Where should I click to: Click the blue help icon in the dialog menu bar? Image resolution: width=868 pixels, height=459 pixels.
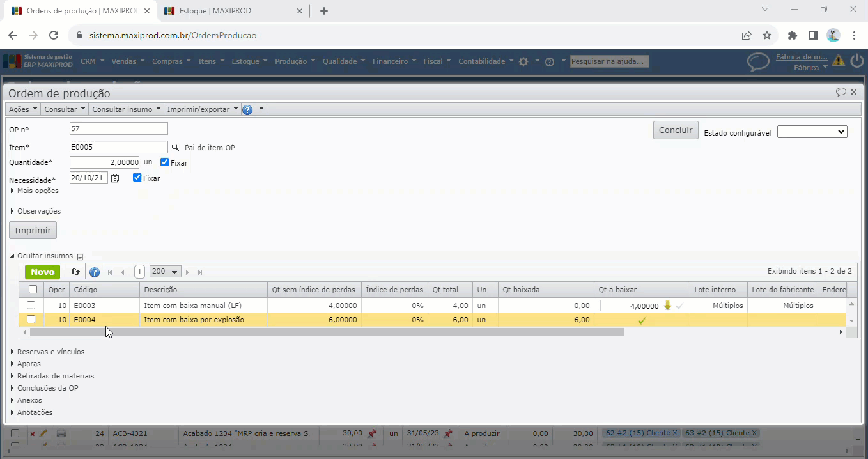[x=247, y=109]
